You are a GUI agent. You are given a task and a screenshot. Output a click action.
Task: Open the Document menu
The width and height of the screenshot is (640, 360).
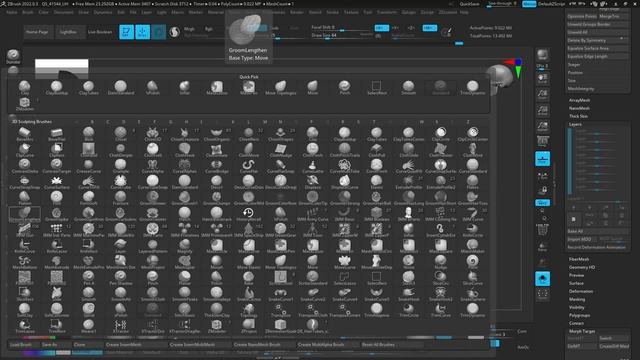pyautogui.click(x=64, y=12)
